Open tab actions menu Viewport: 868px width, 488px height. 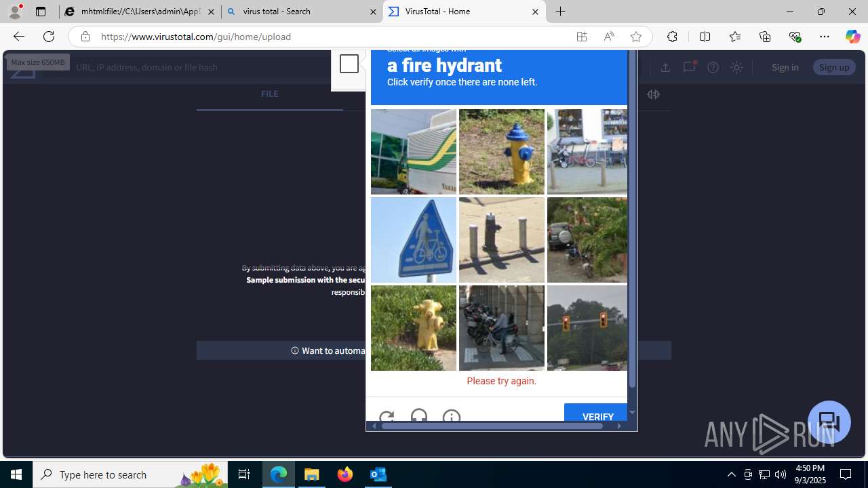click(x=41, y=12)
